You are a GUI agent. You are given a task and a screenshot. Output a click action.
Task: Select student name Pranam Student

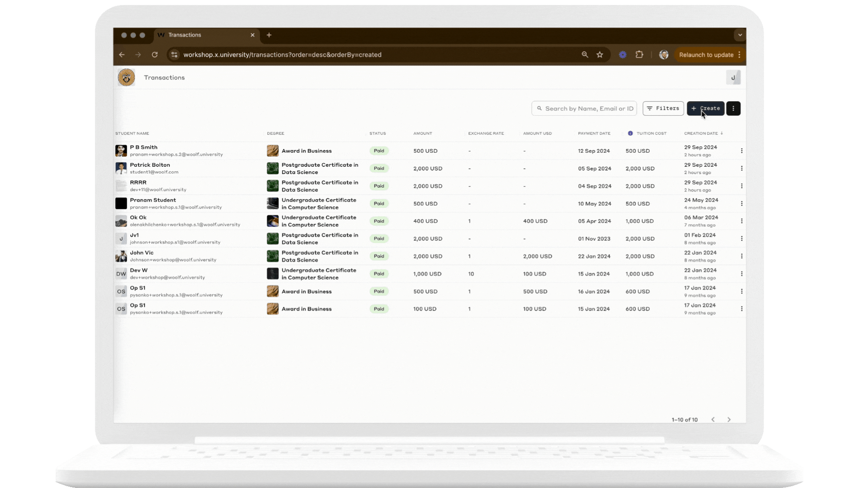point(153,200)
